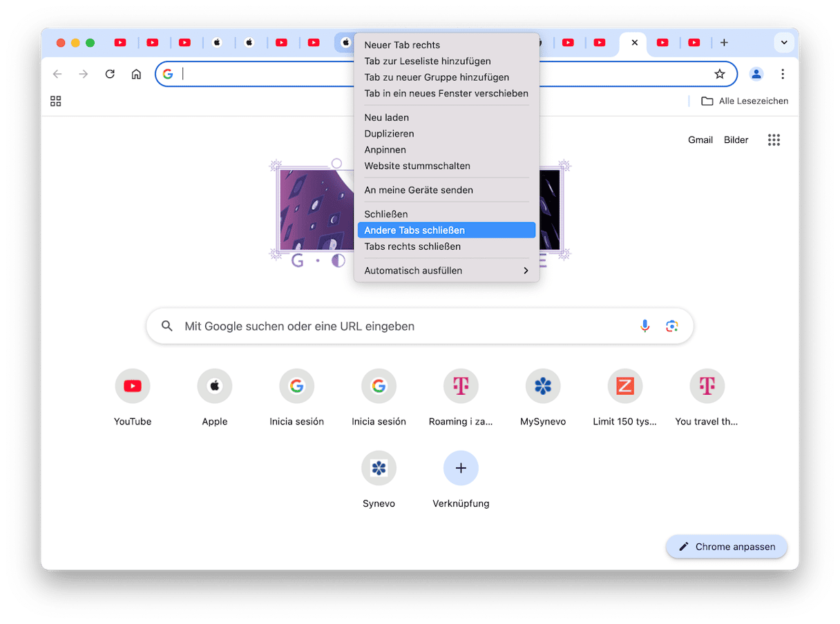Open Chrome's three-dot menu
The image size is (840, 624).
point(783,74)
